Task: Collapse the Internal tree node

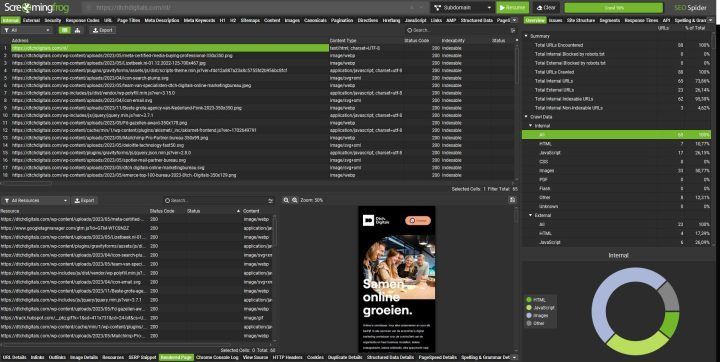Action: pos(530,125)
